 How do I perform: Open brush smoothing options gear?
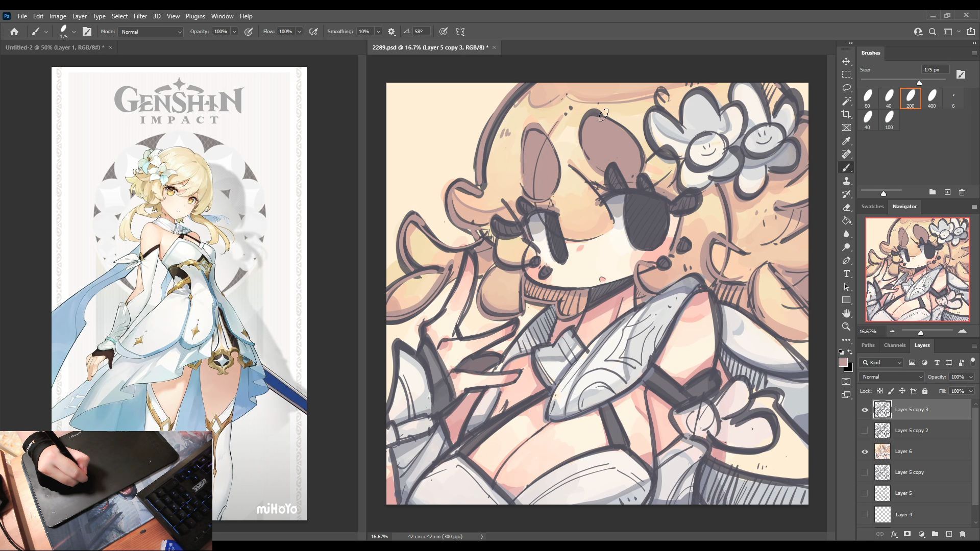point(391,32)
